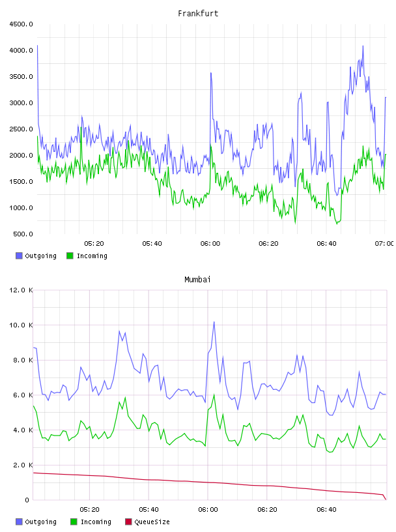Click the 06:20 time label on Frankfurt chart
Screen dimensions: 396x532
tap(268, 244)
